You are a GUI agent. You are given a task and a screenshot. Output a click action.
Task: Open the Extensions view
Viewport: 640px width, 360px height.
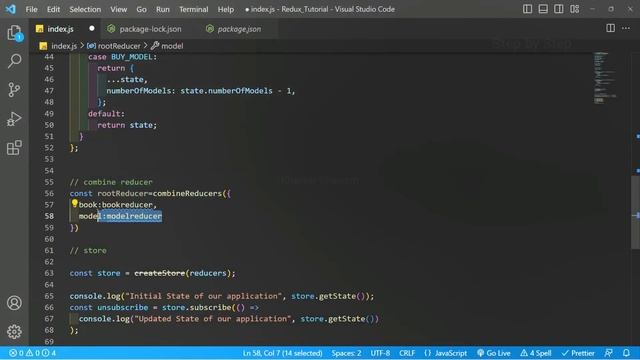click(14, 147)
